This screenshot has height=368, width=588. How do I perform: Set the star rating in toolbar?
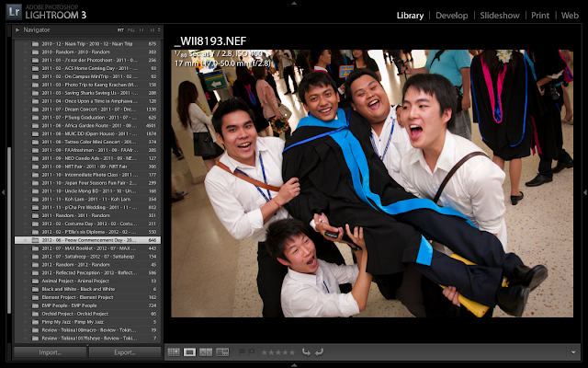[x=278, y=351]
